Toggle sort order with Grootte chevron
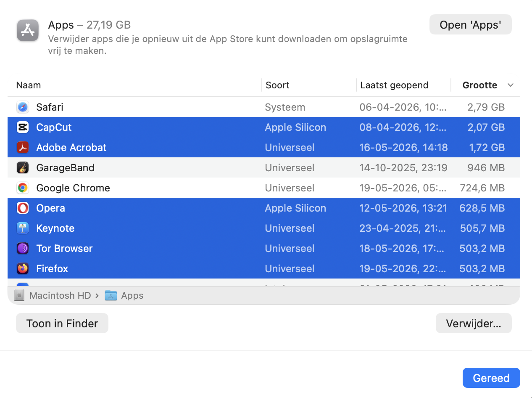The width and height of the screenshot is (532, 398). tap(511, 85)
